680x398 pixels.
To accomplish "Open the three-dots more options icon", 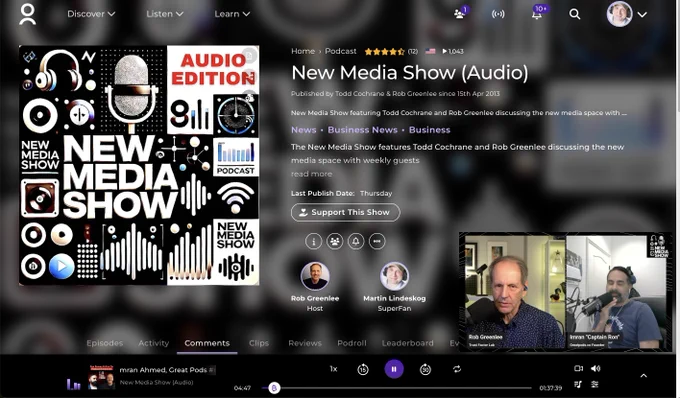I will pyautogui.click(x=377, y=241).
